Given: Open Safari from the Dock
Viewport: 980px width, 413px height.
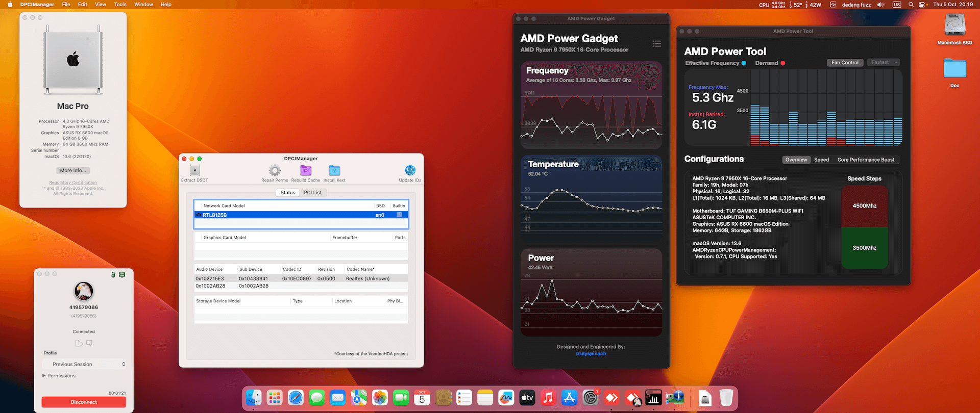Looking at the screenshot, I should click(296, 398).
